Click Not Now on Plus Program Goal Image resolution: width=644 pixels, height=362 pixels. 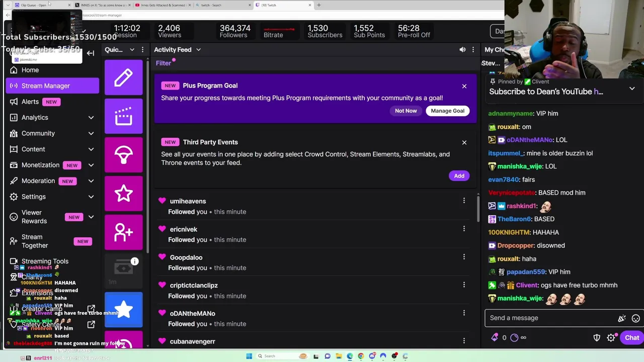click(x=406, y=111)
